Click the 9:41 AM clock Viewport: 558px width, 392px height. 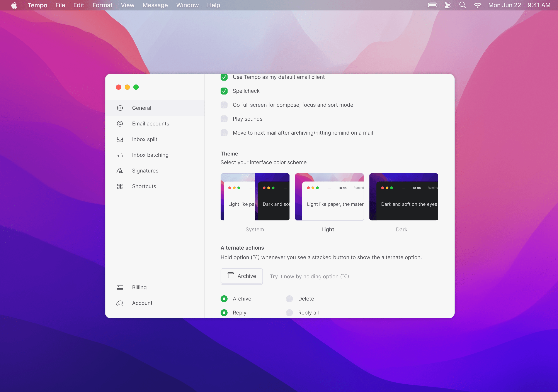pos(539,5)
